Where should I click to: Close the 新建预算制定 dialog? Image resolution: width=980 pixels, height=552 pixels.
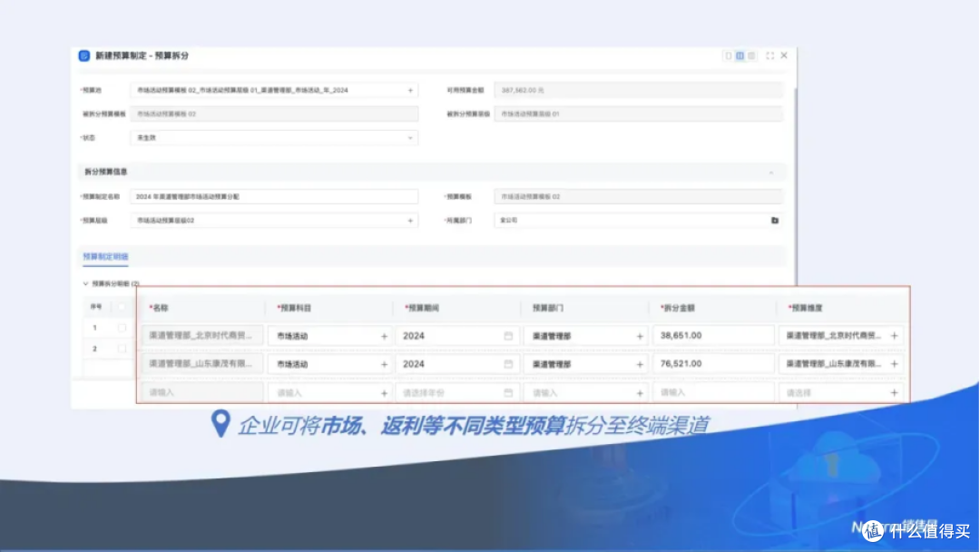coord(784,55)
